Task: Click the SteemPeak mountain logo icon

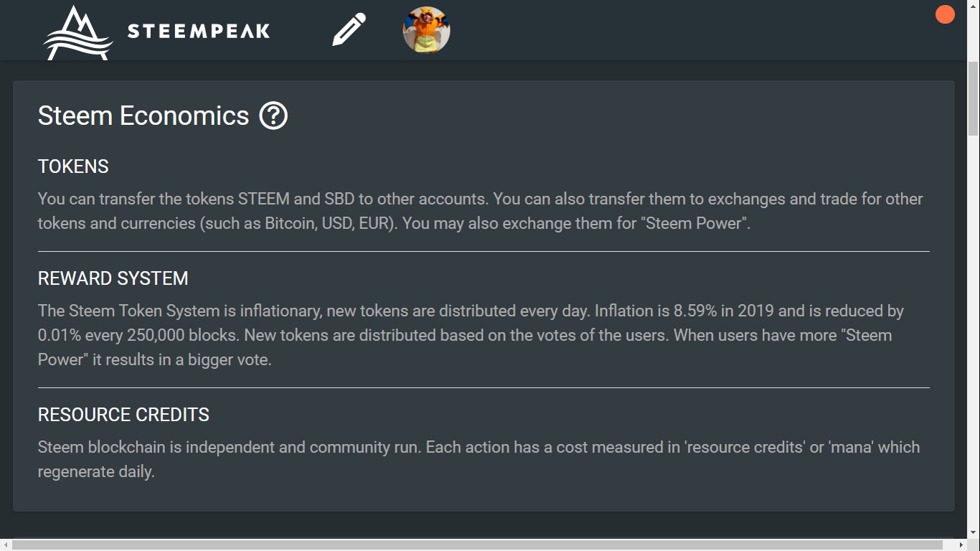Action: click(x=78, y=32)
